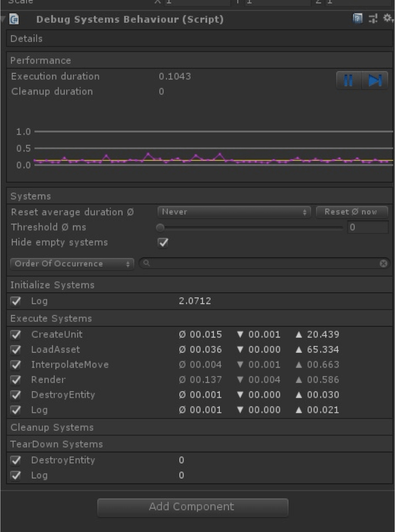Click the Reset Ø now button
Screen dimensions: 395x532
351,212
